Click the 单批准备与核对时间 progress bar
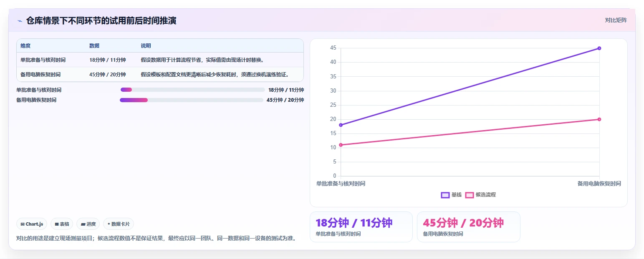This screenshot has height=259, width=644. click(192, 90)
